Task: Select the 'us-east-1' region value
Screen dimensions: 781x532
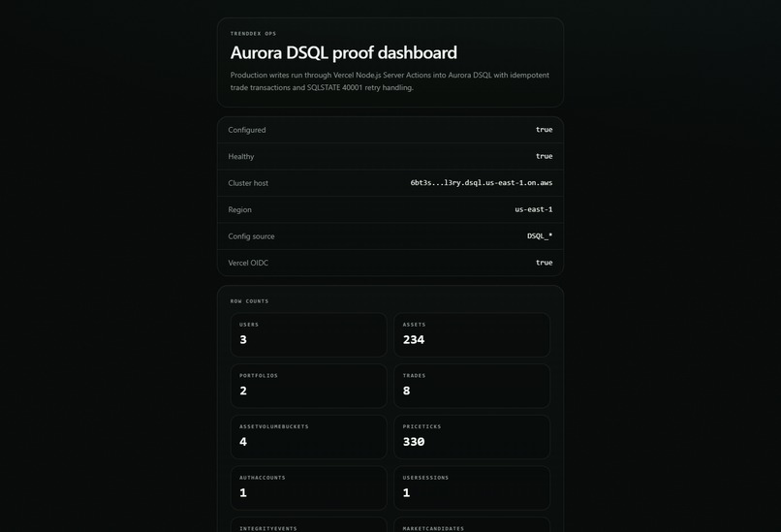Action: 534,209
